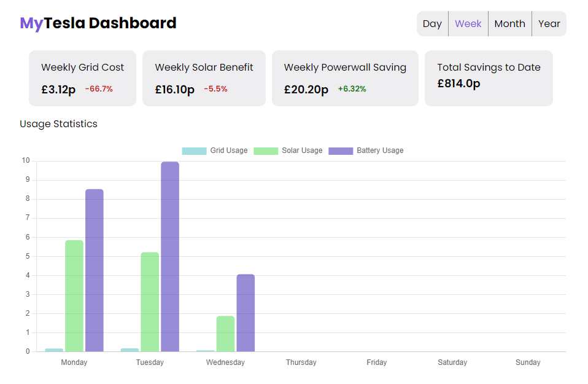Toggle Solar Usage legend swatch
588x384 pixels.
[x=266, y=151]
